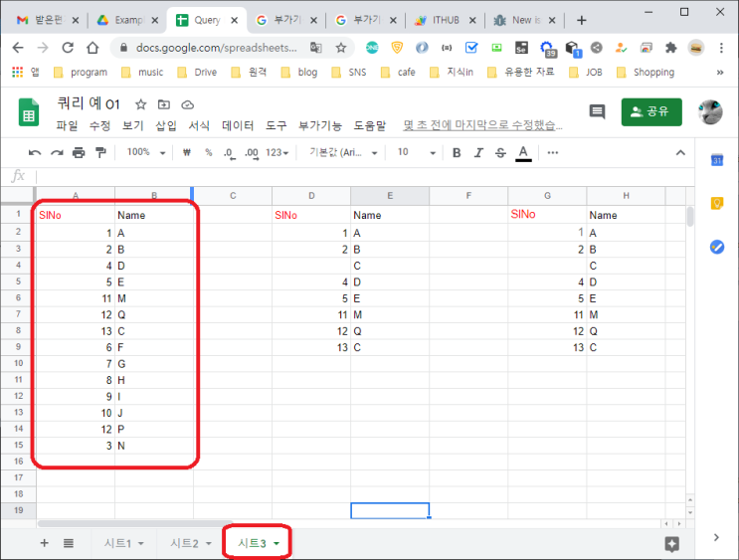Viewport: 739px width, 560px height.
Task: Open the 보기 menu
Action: [133, 126]
